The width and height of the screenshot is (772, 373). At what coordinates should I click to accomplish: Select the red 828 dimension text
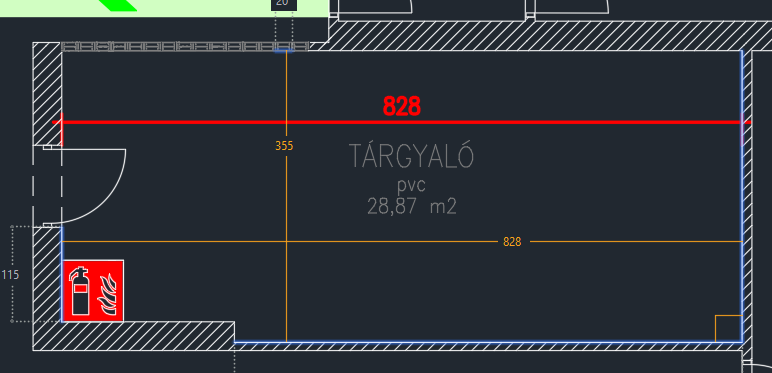click(402, 106)
